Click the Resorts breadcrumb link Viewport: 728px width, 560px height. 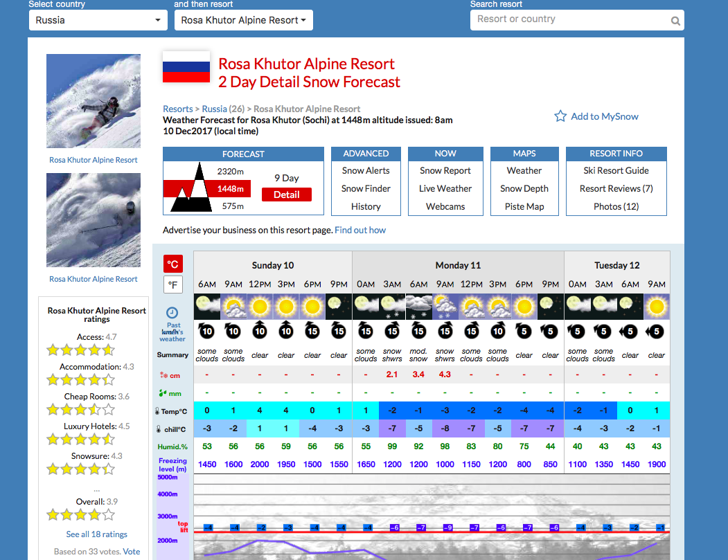coord(178,109)
